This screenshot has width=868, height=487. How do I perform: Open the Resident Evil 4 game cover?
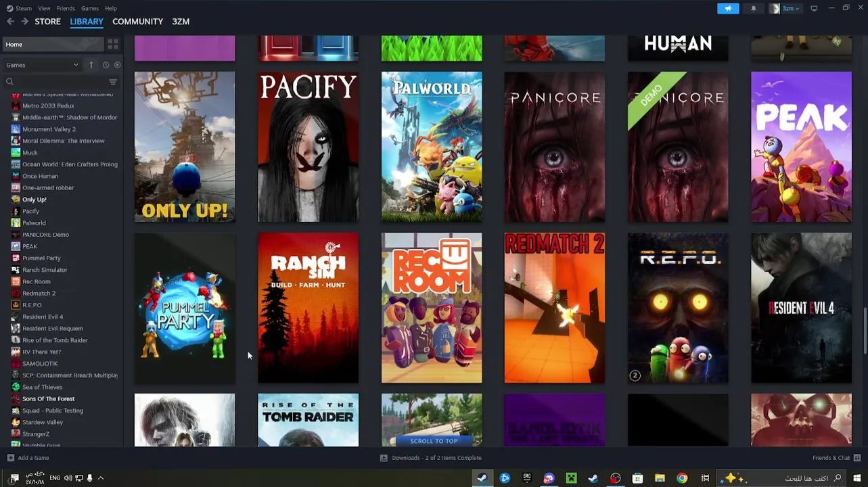point(801,308)
